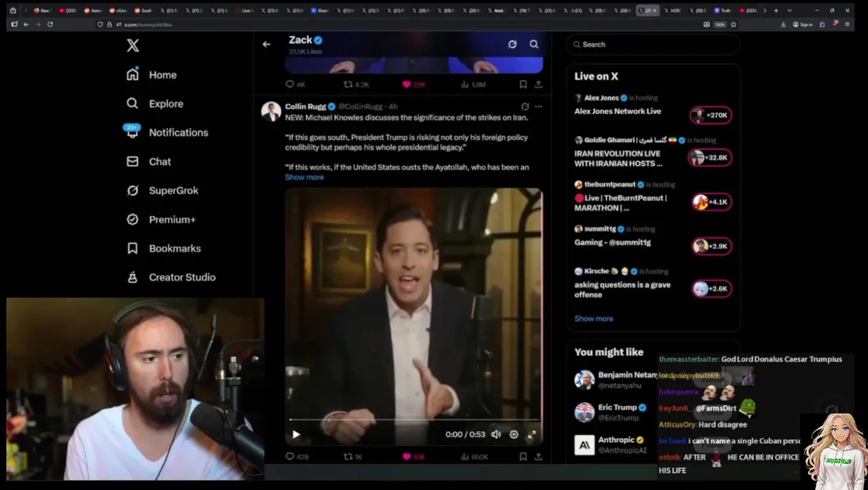Bookmark page with star icon
The height and width of the screenshot is (490, 868).
[733, 24]
